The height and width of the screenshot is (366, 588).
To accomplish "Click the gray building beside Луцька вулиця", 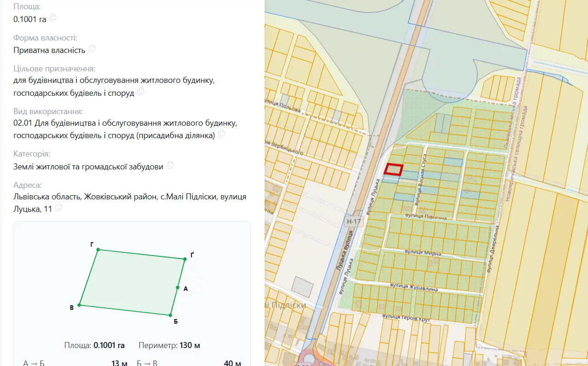I will (x=303, y=287).
